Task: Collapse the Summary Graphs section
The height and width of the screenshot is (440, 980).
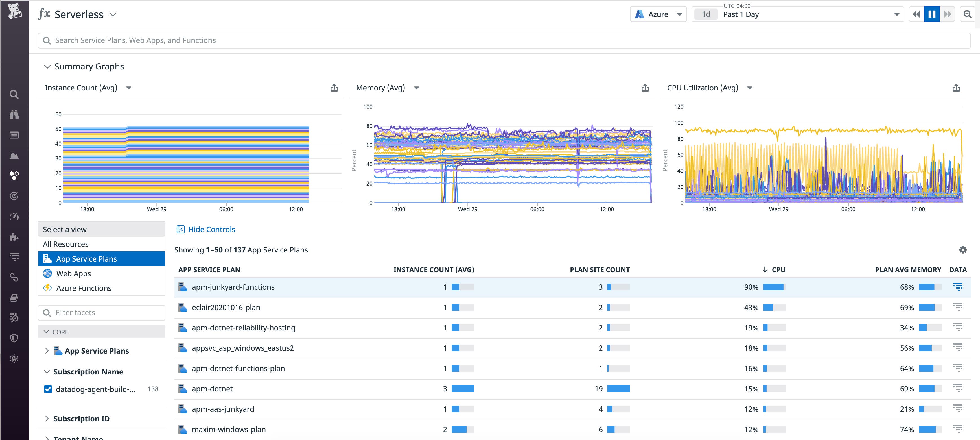Action: click(x=47, y=66)
